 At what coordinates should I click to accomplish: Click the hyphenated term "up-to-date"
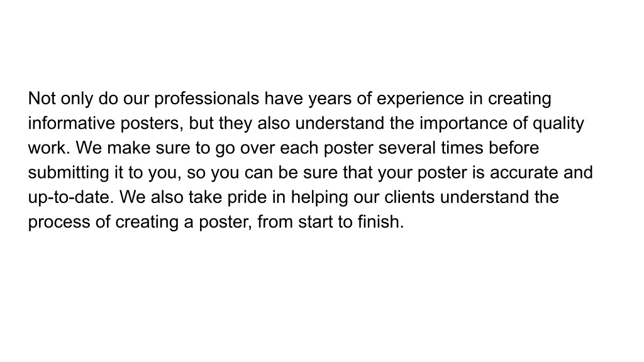[x=69, y=197]
